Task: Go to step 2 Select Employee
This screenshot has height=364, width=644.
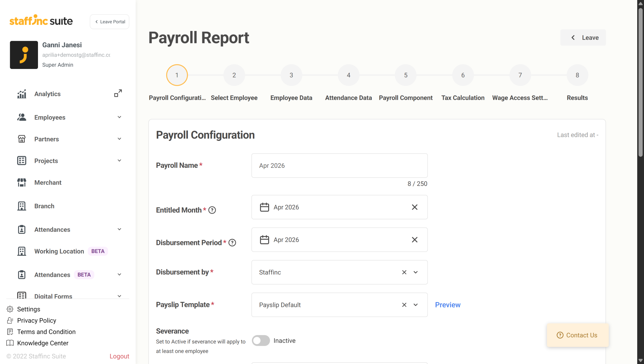Action: tap(234, 75)
